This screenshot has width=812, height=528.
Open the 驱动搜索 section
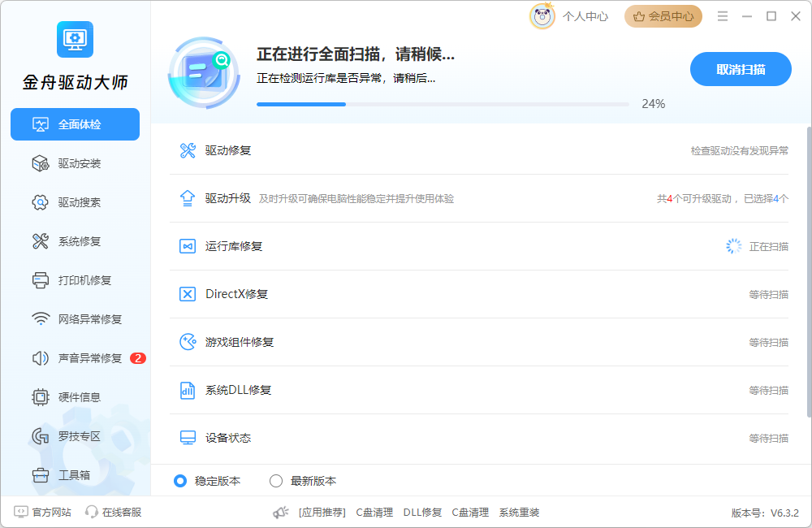[x=75, y=202]
